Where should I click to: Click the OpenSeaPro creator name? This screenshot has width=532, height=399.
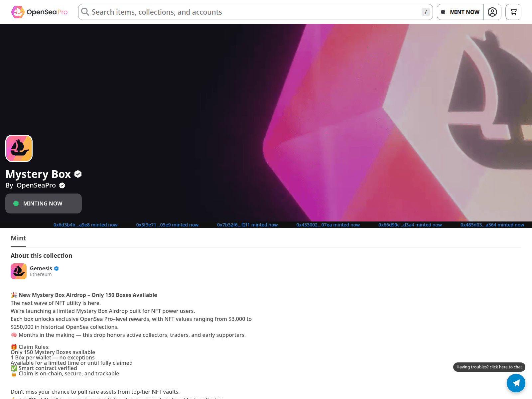36,185
